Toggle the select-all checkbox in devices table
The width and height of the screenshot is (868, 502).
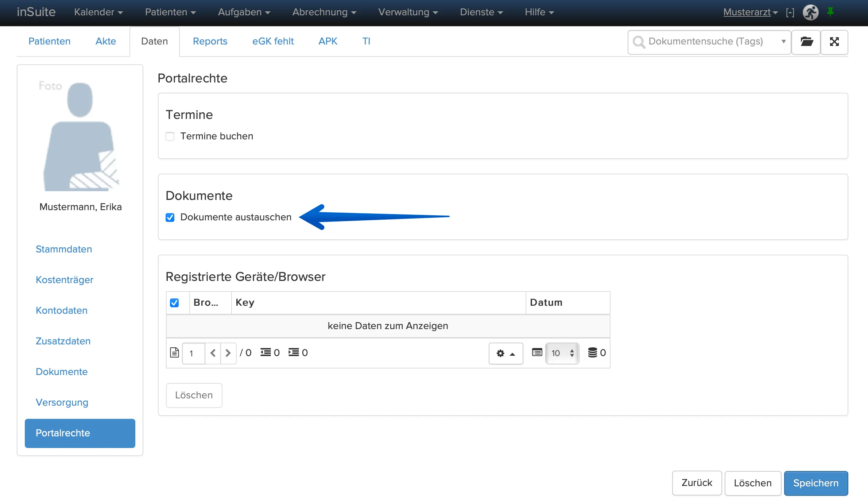pos(174,303)
